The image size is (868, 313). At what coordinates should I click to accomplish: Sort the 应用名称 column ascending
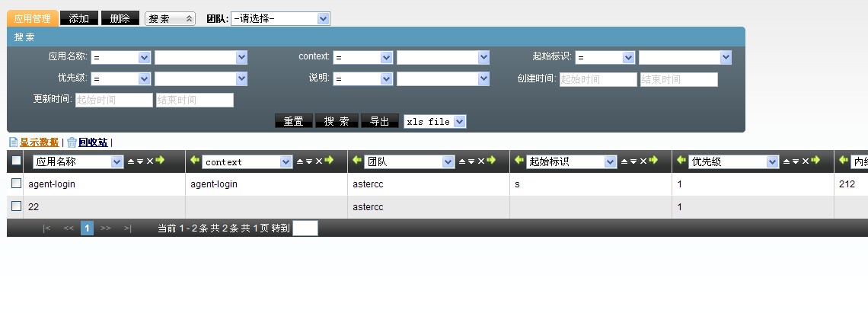(x=130, y=161)
